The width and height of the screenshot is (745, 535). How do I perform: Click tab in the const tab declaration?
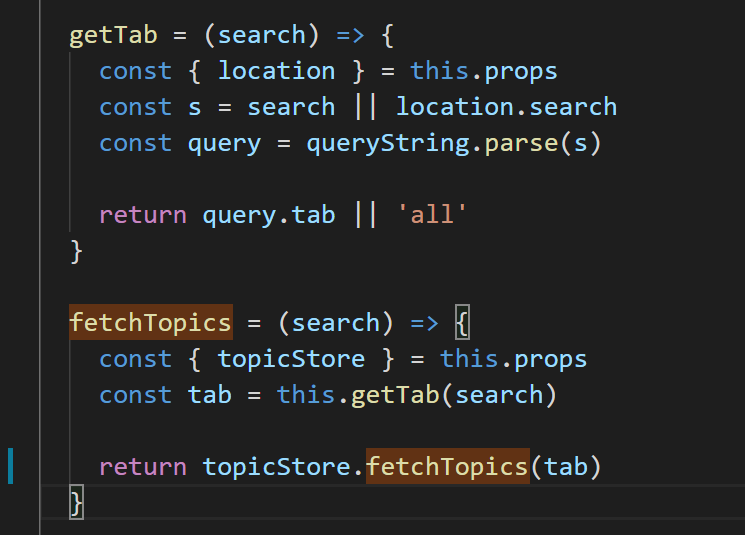pyautogui.click(x=209, y=395)
